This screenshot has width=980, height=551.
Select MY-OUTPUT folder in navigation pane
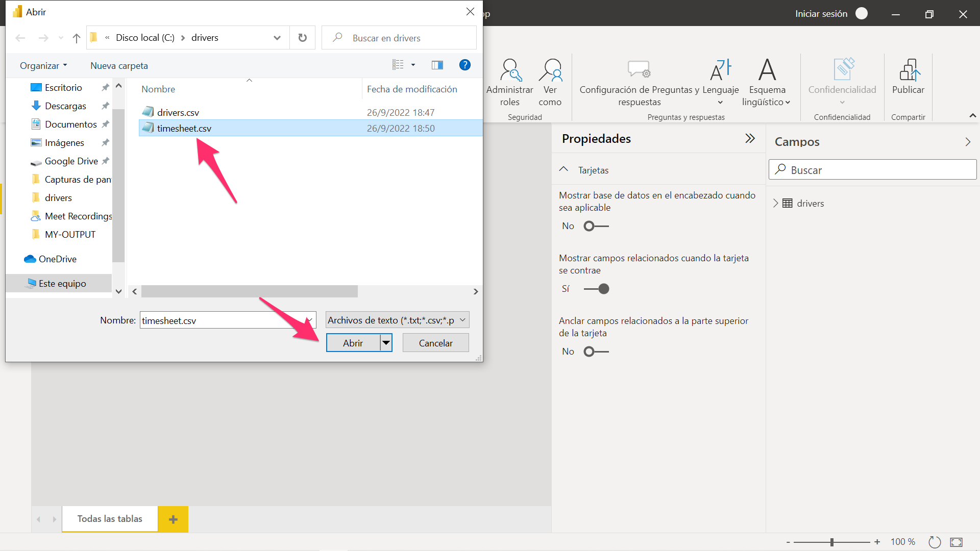[x=70, y=234]
